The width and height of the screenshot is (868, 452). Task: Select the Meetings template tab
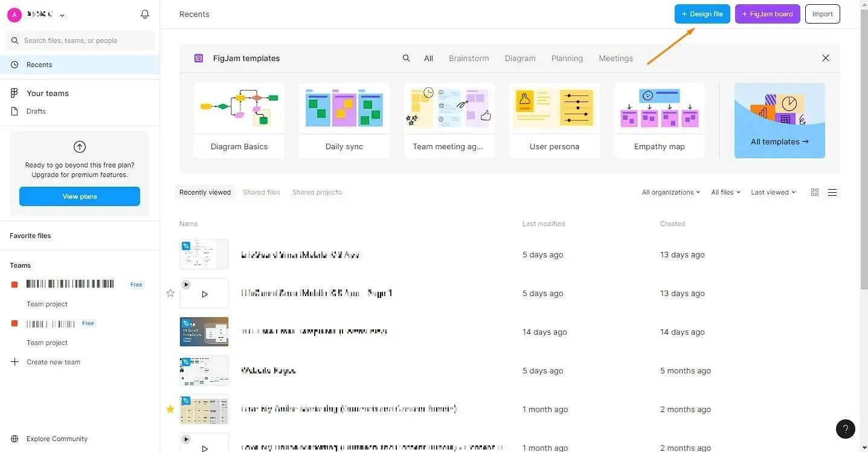[x=616, y=59]
